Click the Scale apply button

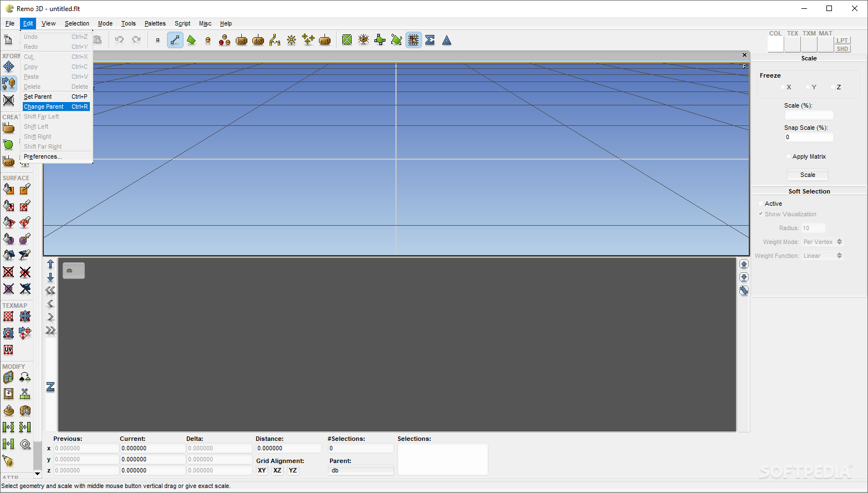click(x=808, y=175)
